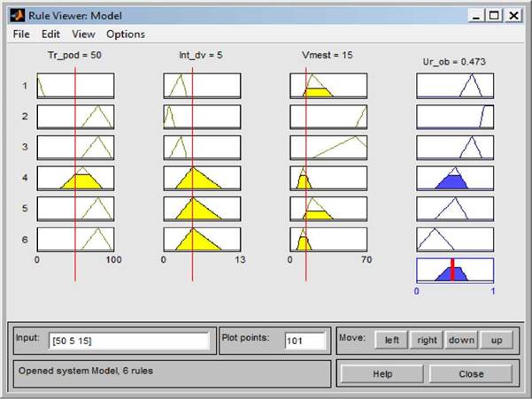
Task: Click rule 6 Ur_ob output plot
Action: pos(455,240)
